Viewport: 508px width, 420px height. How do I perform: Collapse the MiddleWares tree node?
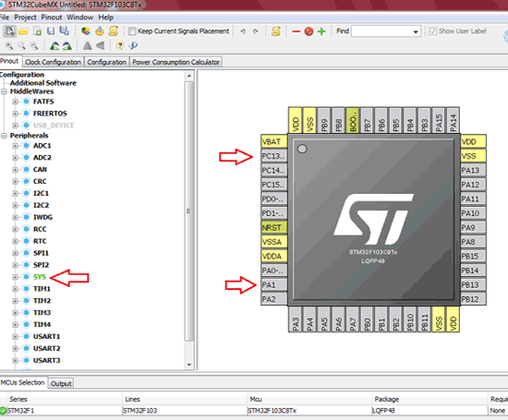[x=4, y=91]
